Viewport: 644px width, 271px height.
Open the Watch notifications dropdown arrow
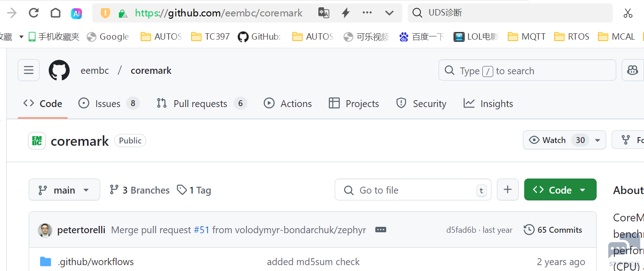click(x=598, y=140)
